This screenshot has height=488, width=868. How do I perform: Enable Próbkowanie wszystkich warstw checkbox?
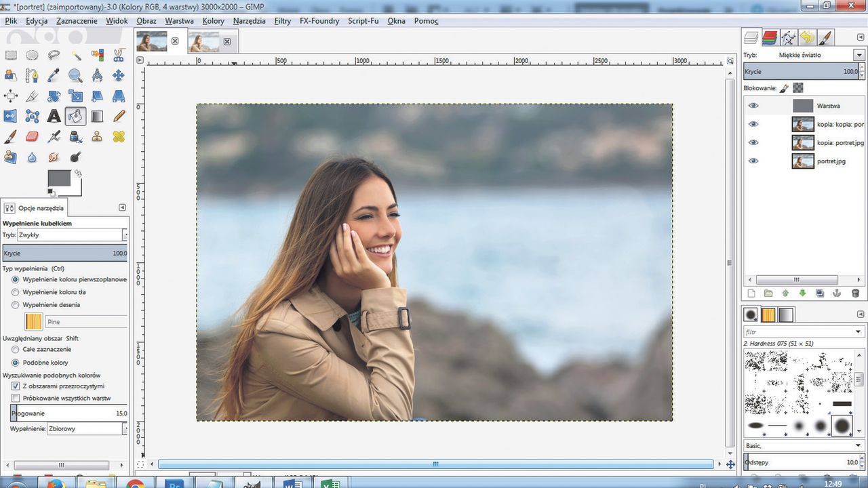coord(16,399)
